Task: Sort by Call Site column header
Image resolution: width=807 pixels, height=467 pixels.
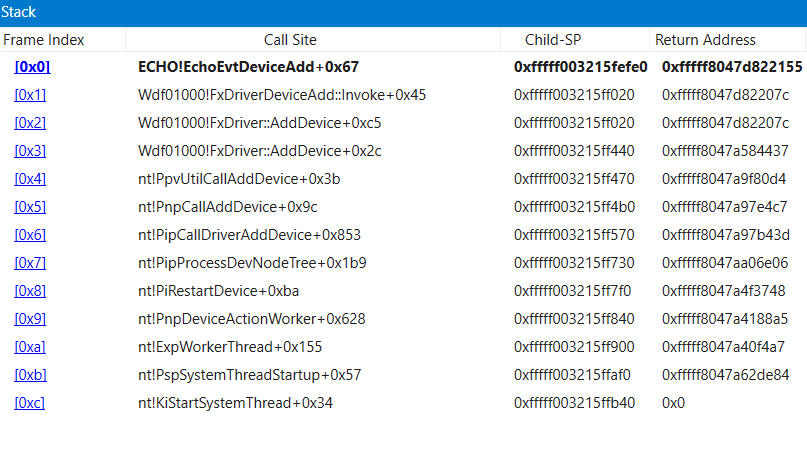Action: [290, 40]
